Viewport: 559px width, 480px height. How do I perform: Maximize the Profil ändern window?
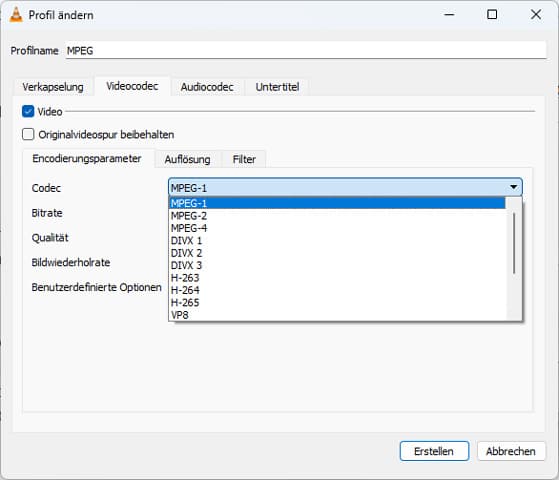point(492,15)
